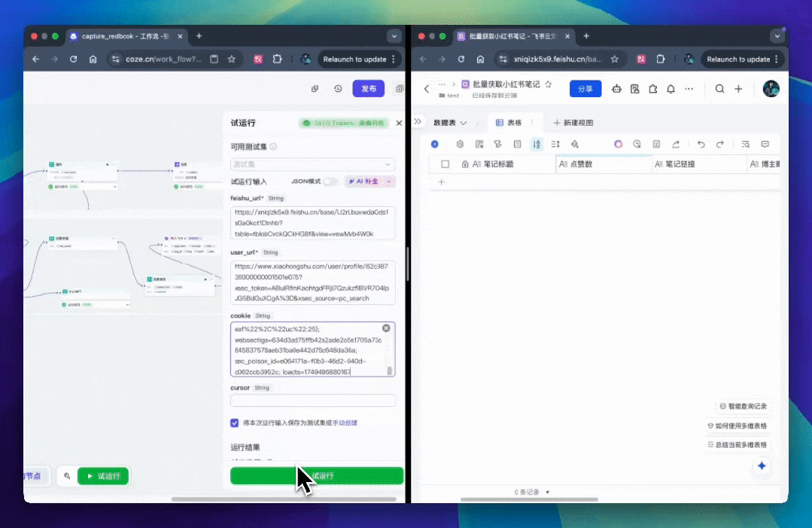Click the row height icon in table toolbar

coord(555,144)
